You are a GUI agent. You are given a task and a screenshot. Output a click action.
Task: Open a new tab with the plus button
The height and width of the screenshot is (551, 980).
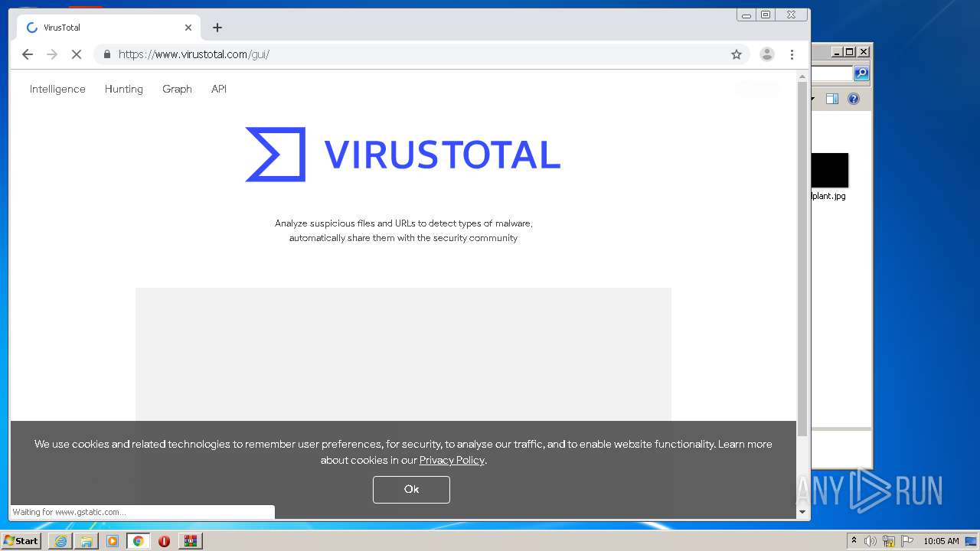(x=217, y=28)
